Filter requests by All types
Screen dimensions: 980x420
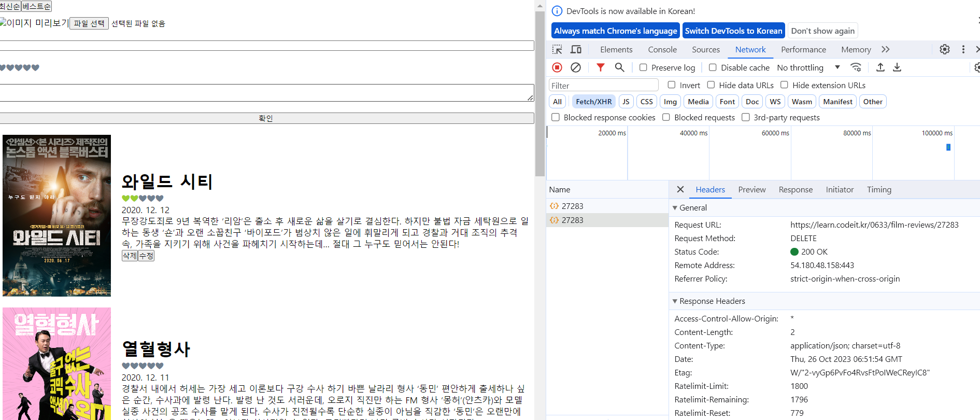point(557,102)
